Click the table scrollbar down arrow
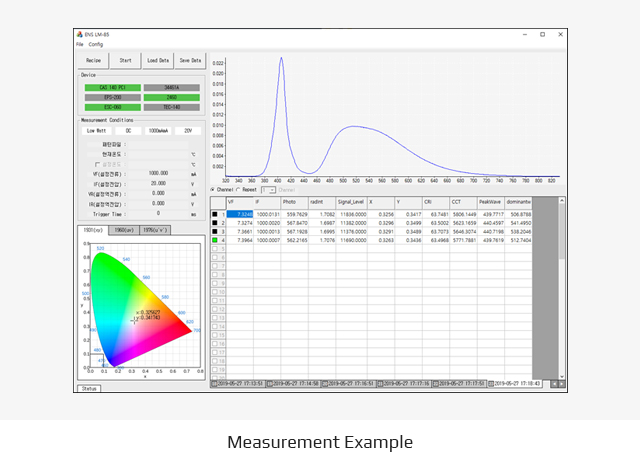This screenshot has height=452, width=640. [562, 376]
